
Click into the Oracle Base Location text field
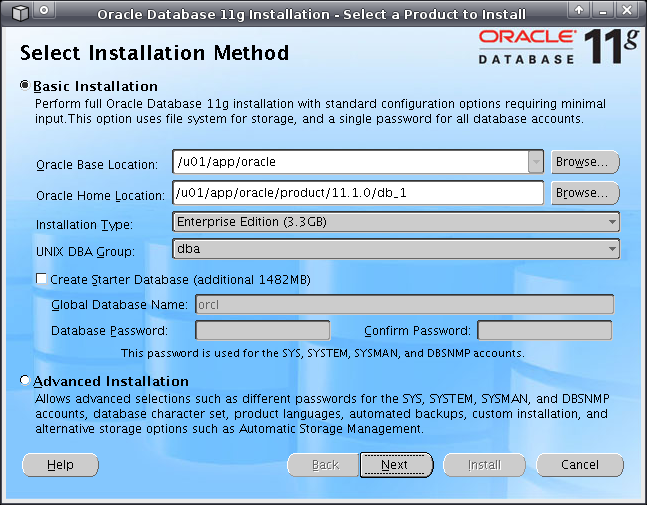tap(351, 162)
